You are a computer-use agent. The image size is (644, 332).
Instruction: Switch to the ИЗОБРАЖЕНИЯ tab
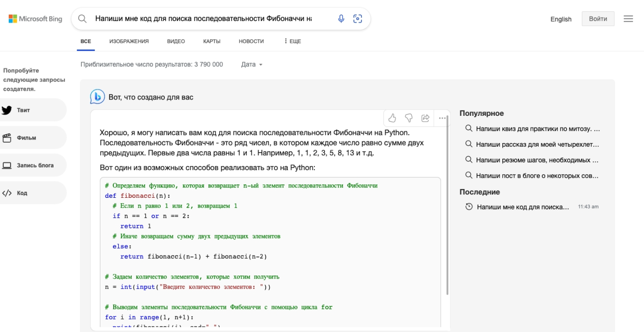[x=129, y=41]
